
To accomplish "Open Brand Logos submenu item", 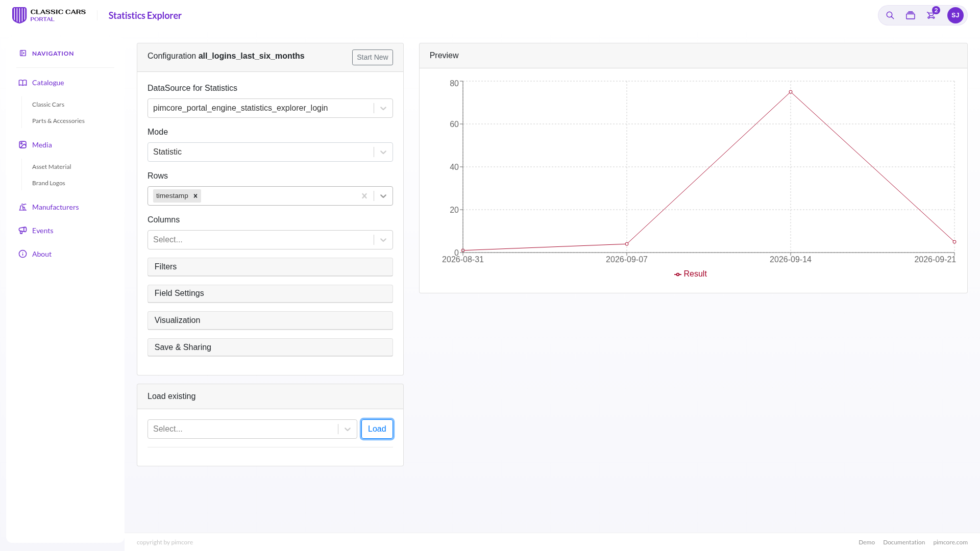I will (x=48, y=183).
